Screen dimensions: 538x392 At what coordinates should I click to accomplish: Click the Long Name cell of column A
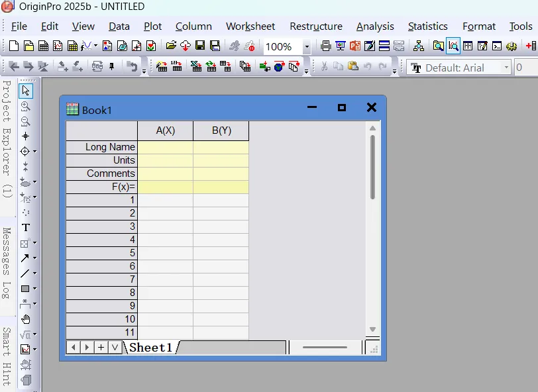pyautogui.click(x=166, y=147)
